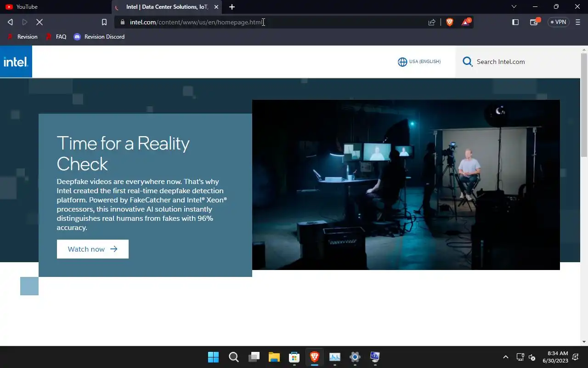Bookmark this page with the bookmark icon
Image resolution: width=588 pixels, height=368 pixels.
(104, 22)
